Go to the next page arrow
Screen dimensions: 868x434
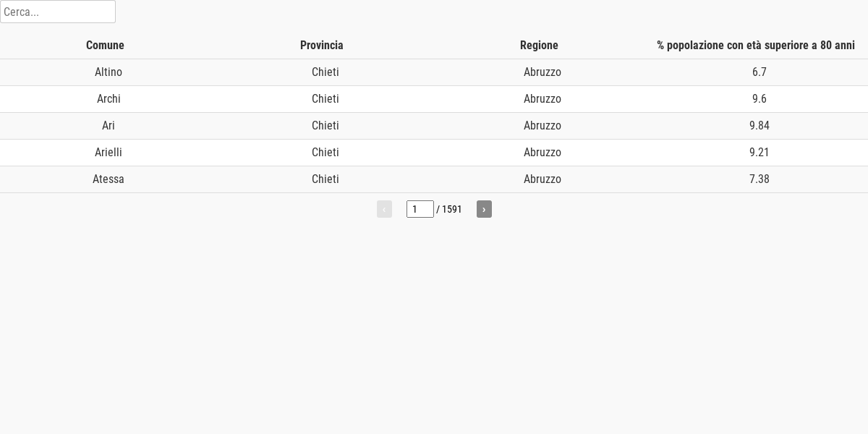[484, 209]
